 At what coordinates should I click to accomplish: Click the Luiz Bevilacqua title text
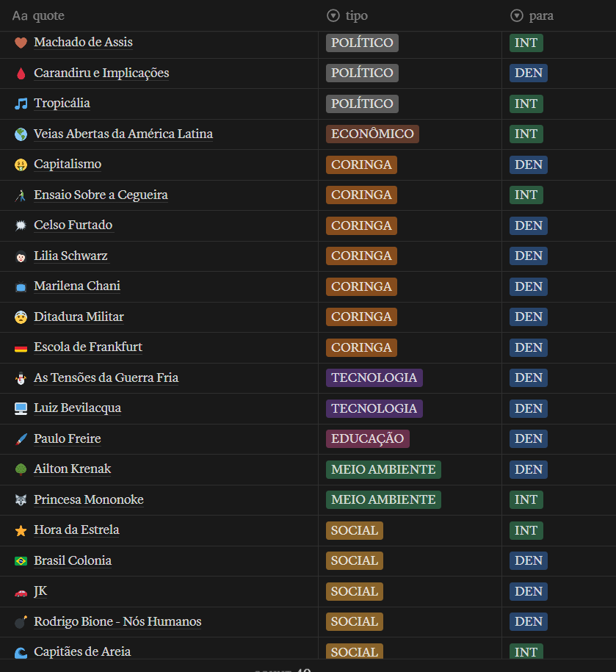78,408
